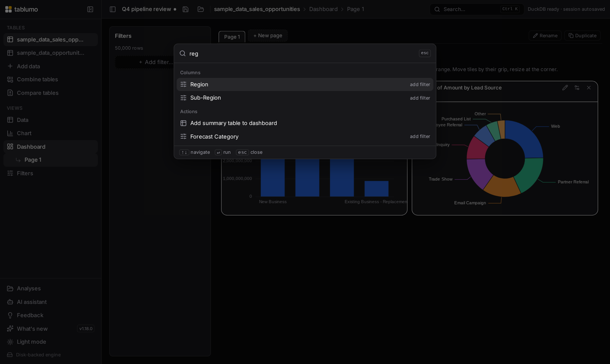Select the Forecast Category result
The height and width of the screenshot is (364, 610).
[305, 137]
